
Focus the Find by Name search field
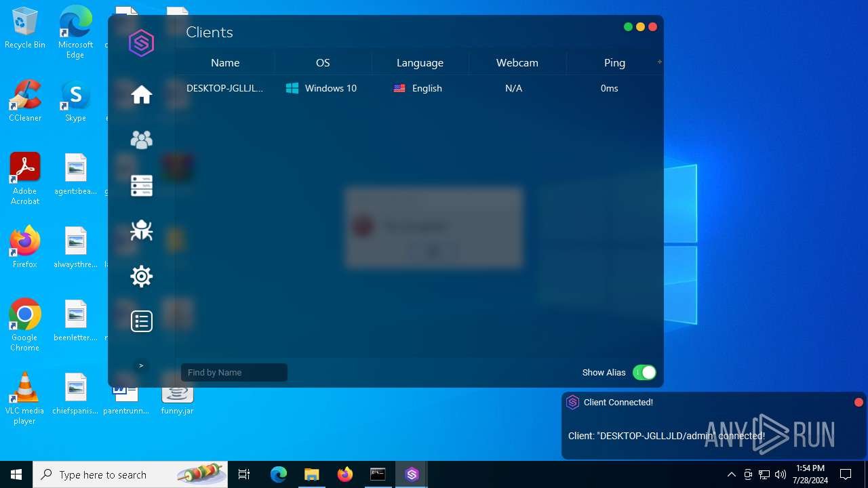(x=234, y=372)
